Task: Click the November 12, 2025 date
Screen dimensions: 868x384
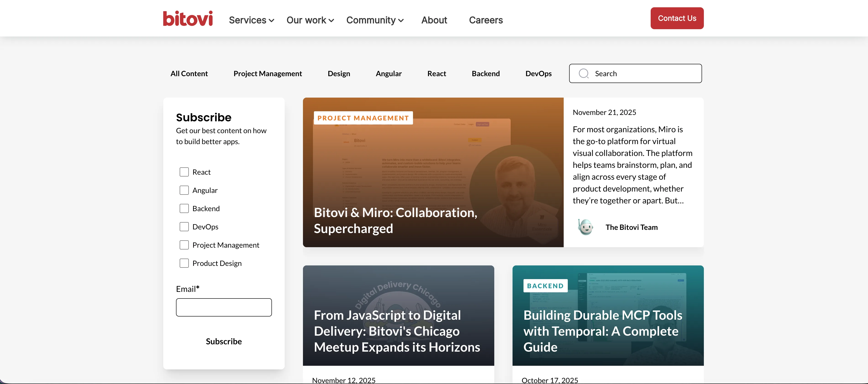Action: pyautogui.click(x=344, y=380)
